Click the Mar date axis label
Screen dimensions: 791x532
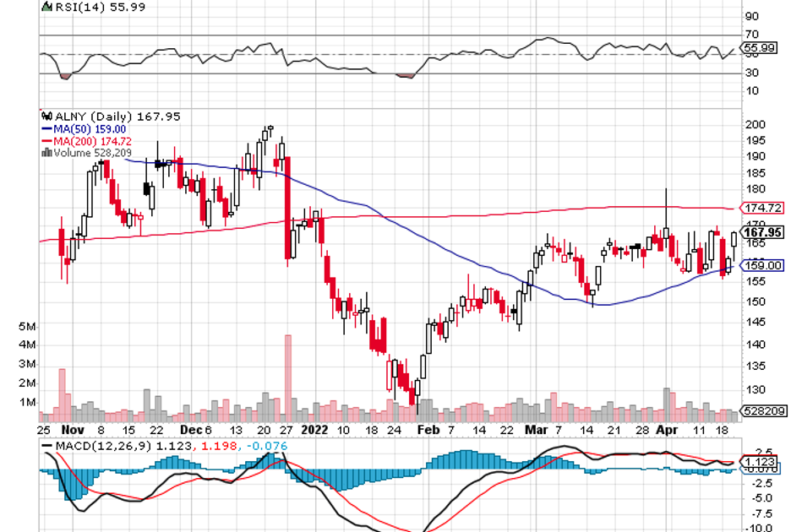click(536, 430)
